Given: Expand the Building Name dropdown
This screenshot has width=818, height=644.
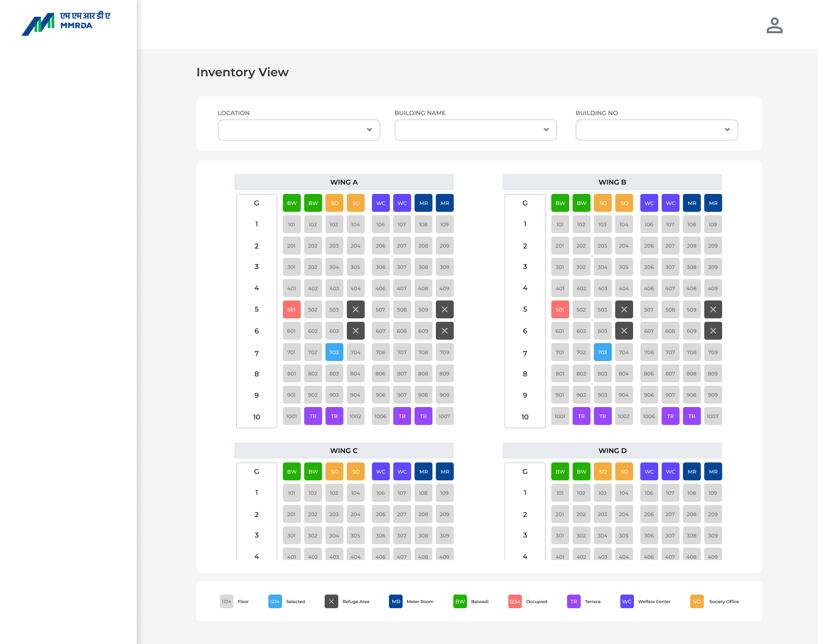Looking at the screenshot, I should tap(475, 130).
